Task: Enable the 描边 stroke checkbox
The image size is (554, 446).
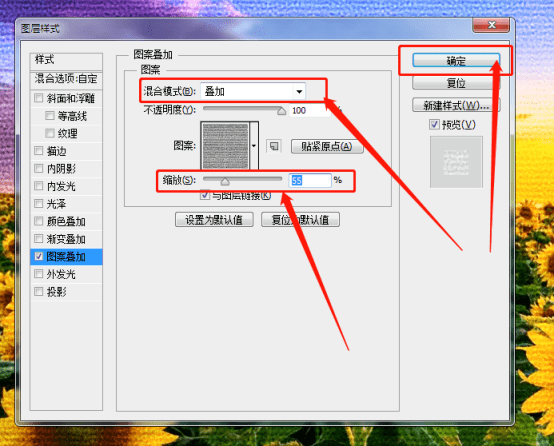Action: tap(39, 151)
